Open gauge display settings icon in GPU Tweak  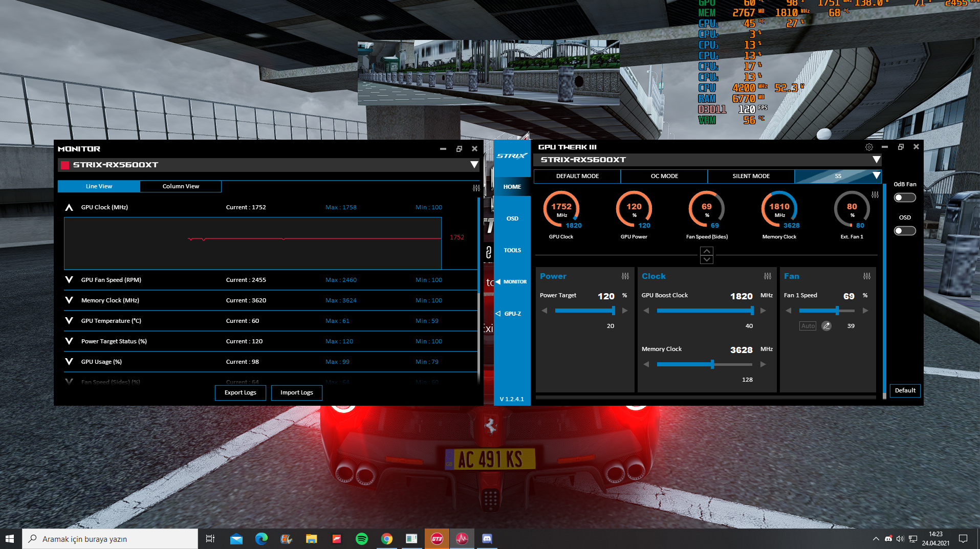click(x=875, y=195)
